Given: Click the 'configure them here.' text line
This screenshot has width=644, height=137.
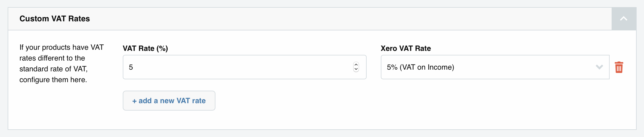Looking at the screenshot, I should click(53, 80).
